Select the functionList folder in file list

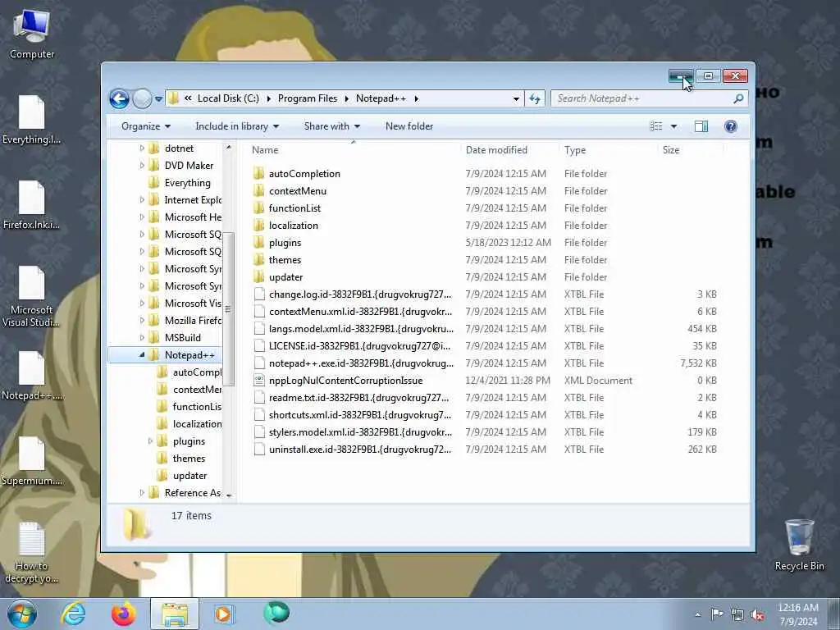tap(294, 208)
